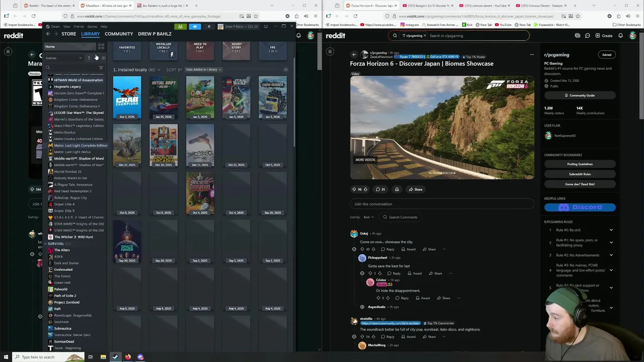Open Games dropdown in Steam sidebar
Viewport: 644px width, 362px height.
64,58
